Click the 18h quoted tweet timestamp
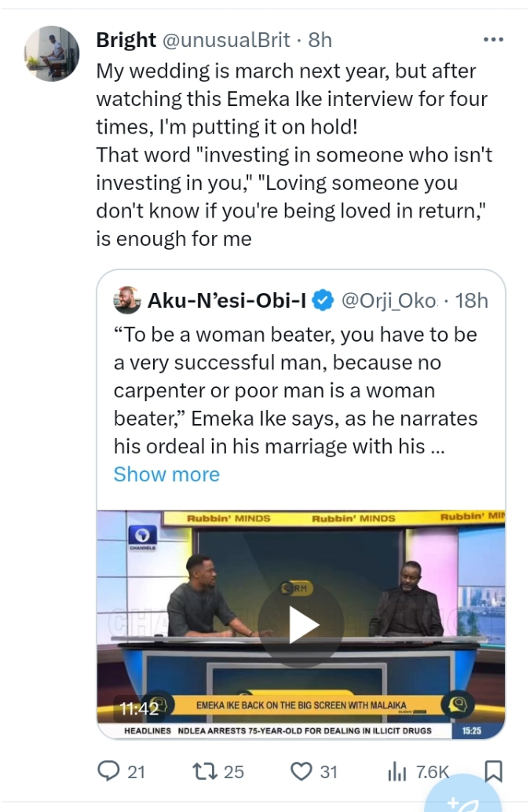 (x=473, y=299)
